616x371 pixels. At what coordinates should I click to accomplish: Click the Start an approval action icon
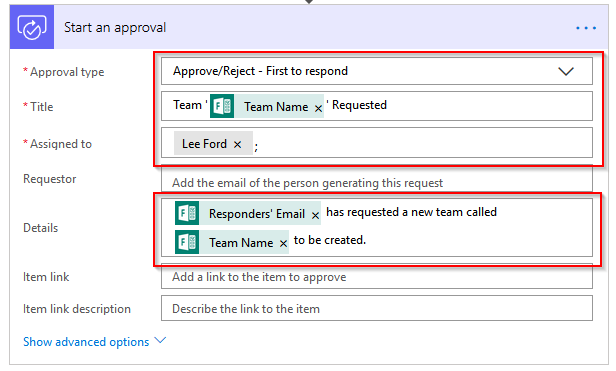point(32,27)
